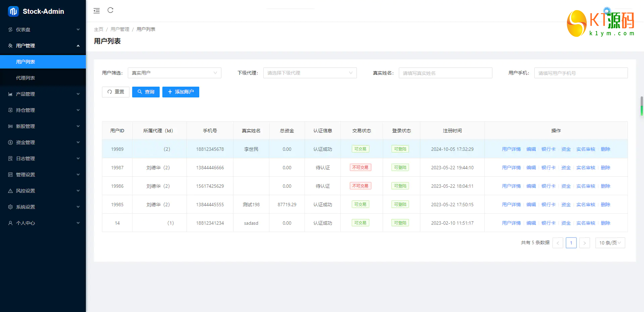Click 银行卡 for user 19986

click(x=548, y=186)
